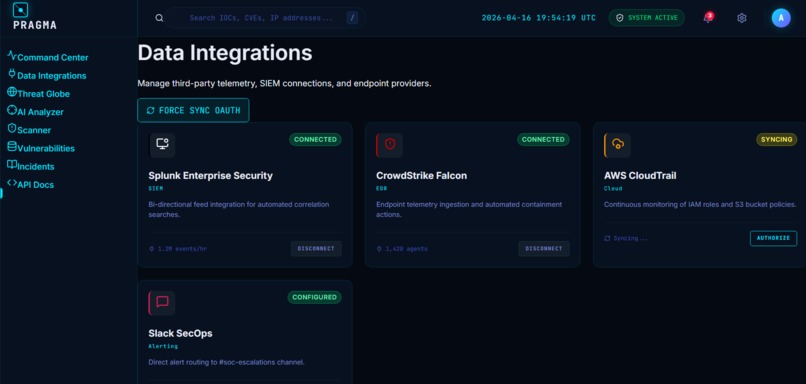Screen dimensions: 806x384
Task: Click the refresh icon on Force Sync button
Action: [x=151, y=111]
